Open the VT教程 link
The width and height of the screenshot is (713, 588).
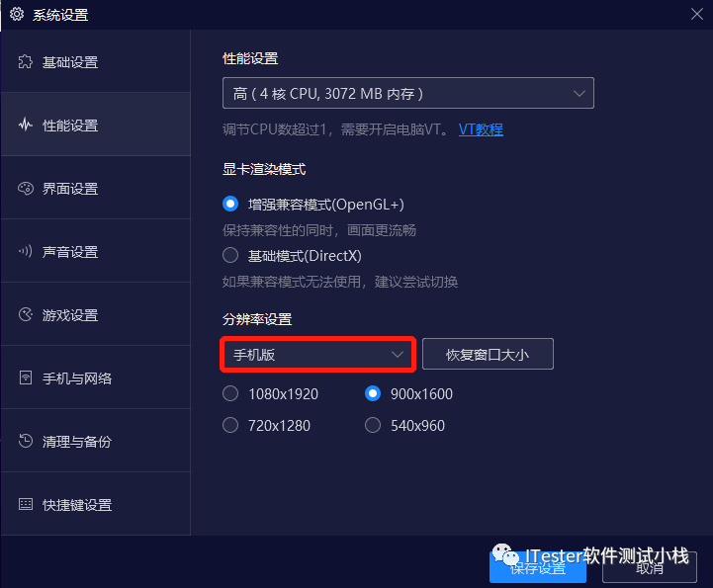click(x=481, y=129)
